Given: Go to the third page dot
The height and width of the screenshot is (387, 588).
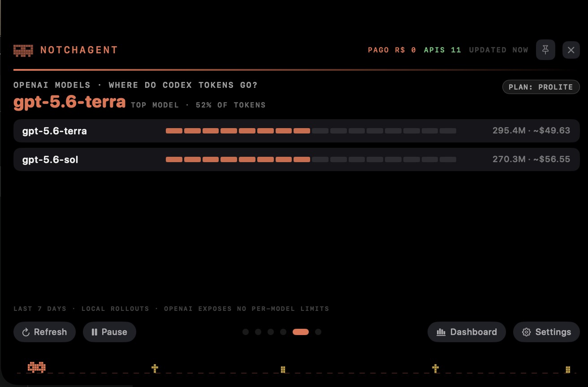Looking at the screenshot, I should click(271, 332).
